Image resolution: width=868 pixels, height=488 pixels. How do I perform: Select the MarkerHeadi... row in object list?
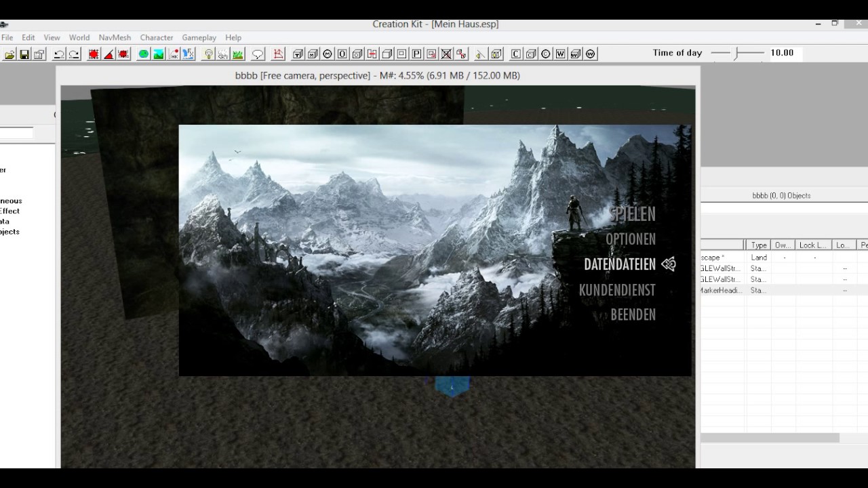click(785, 290)
